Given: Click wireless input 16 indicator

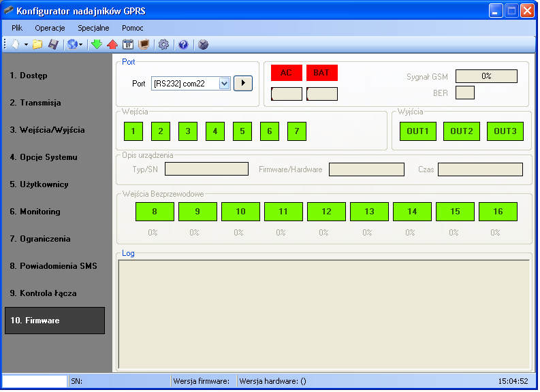Looking at the screenshot, I should pos(498,212).
